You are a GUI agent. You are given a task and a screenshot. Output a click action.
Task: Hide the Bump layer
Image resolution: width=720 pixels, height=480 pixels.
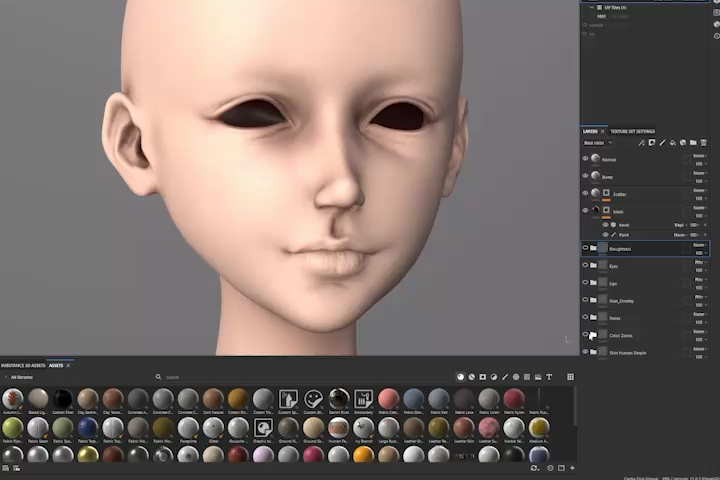tap(585, 176)
